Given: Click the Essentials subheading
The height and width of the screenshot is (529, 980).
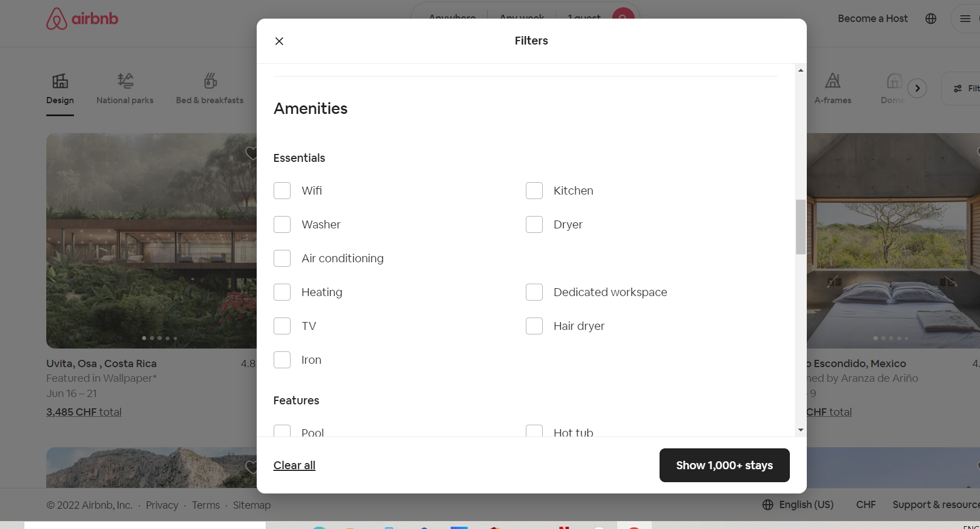Looking at the screenshot, I should point(300,158).
